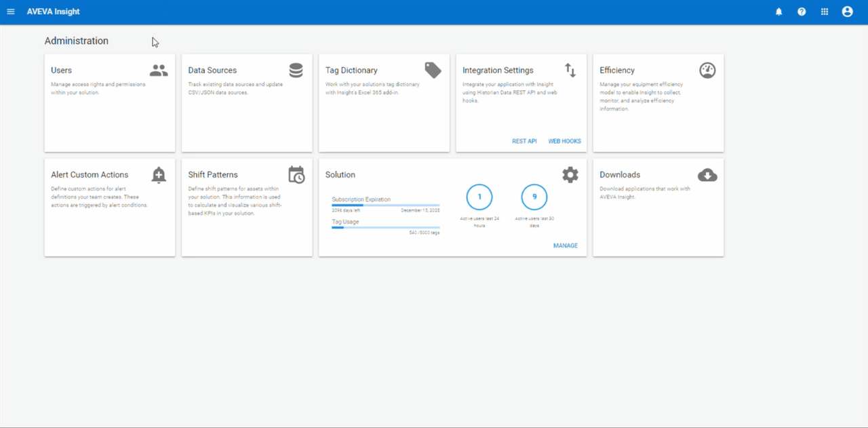This screenshot has height=428, width=868.
Task: Click the Efficiency gauge icon
Action: click(x=707, y=71)
